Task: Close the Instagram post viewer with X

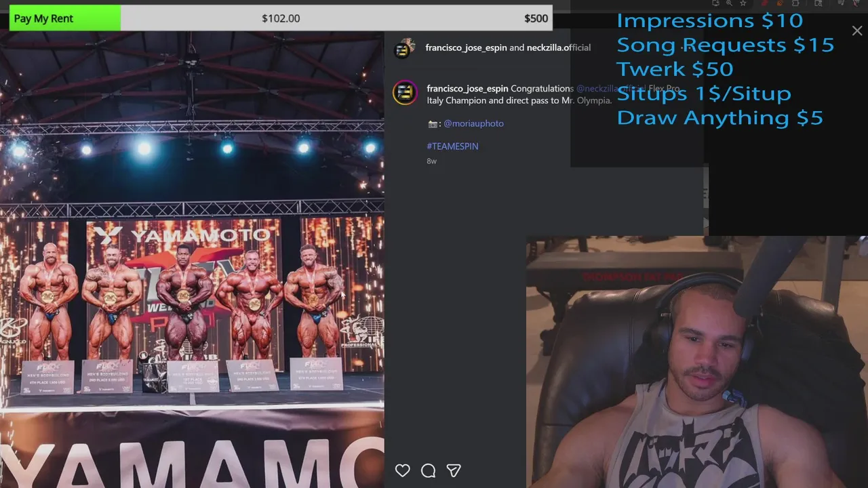Action: (857, 30)
